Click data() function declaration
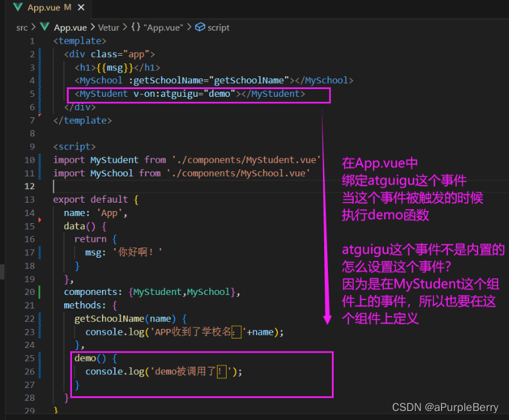The height and width of the screenshot is (420, 509). pos(85,226)
